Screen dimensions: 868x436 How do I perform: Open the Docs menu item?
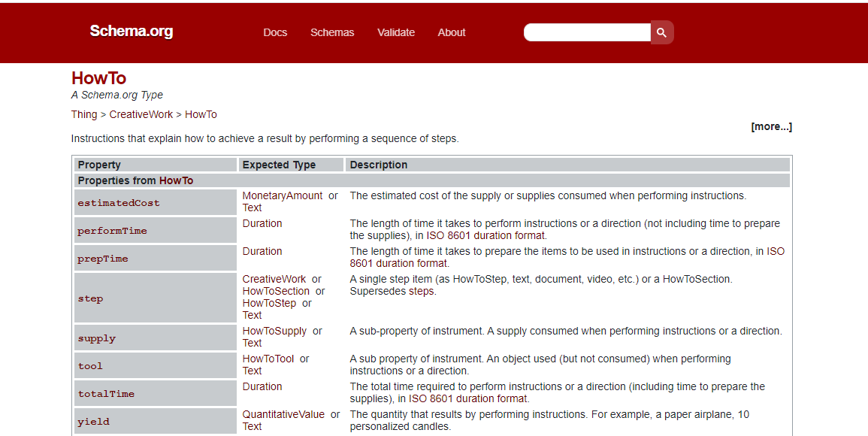pyautogui.click(x=274, y=32)
